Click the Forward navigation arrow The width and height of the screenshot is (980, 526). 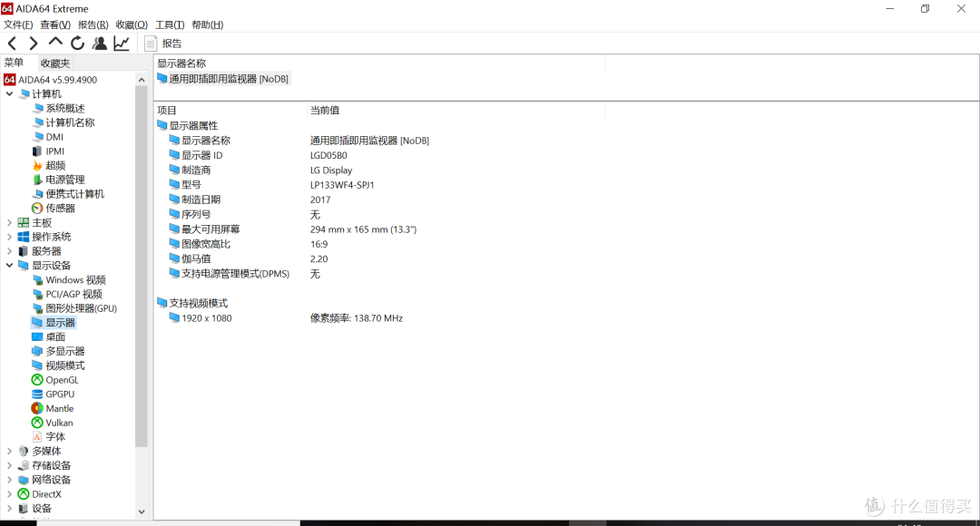coord(34,44)
